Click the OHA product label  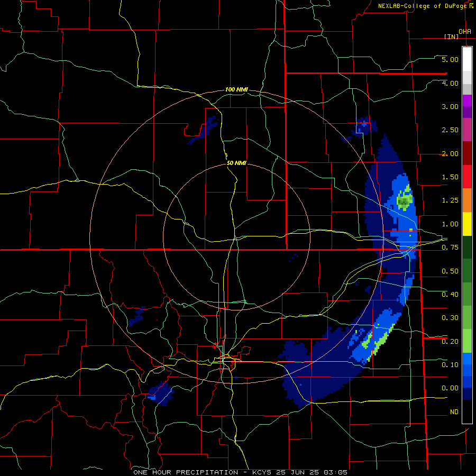[465, 31]
